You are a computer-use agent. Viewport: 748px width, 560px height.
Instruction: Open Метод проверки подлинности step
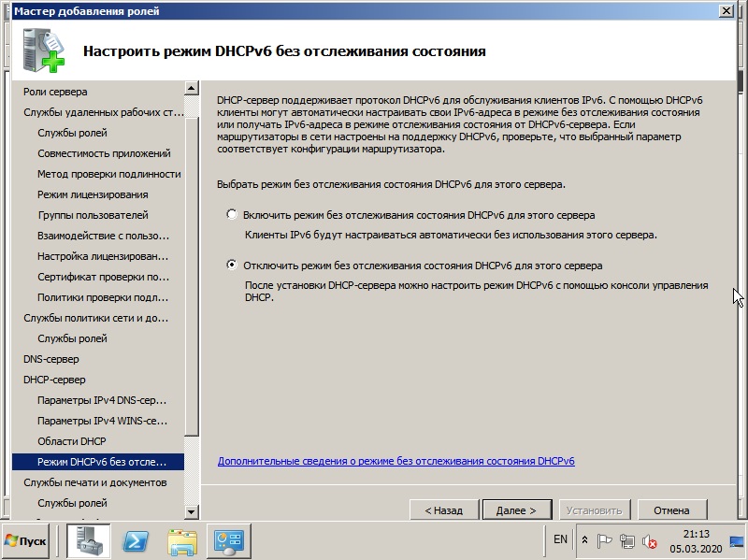coord(109,174)
